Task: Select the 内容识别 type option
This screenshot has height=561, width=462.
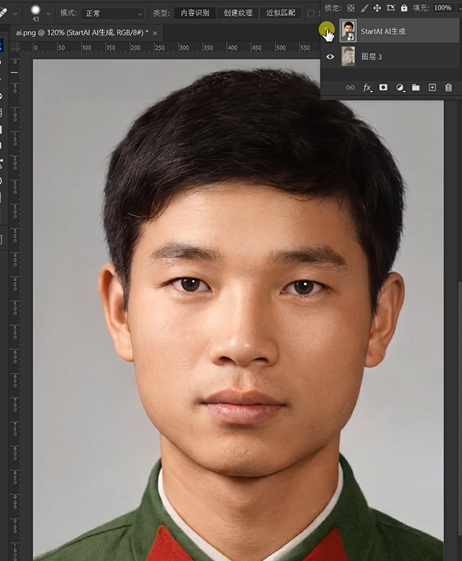Action: point(195,13)
